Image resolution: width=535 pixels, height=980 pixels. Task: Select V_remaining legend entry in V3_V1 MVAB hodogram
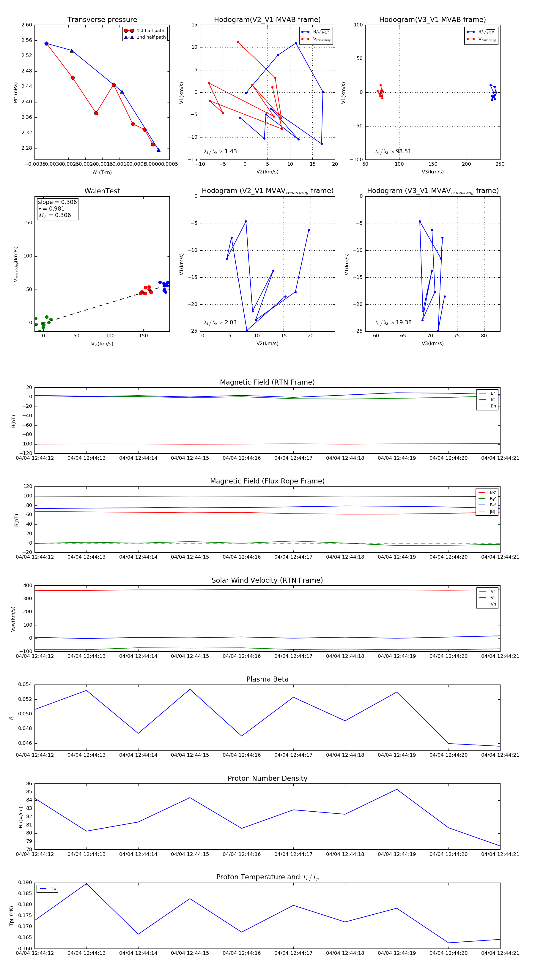(x=481, y=39)
